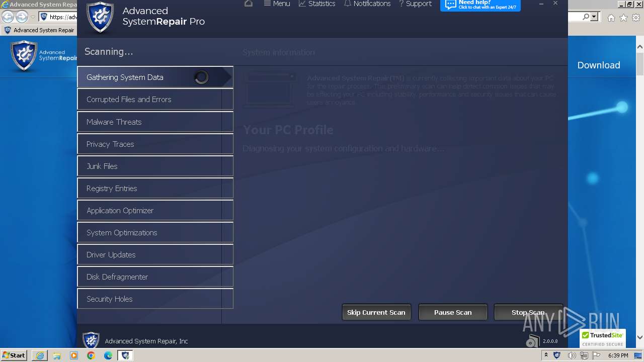The height and width of the screenshot is (362, 644).
Task: Click the Scanning... heading text
Action: 109,52
